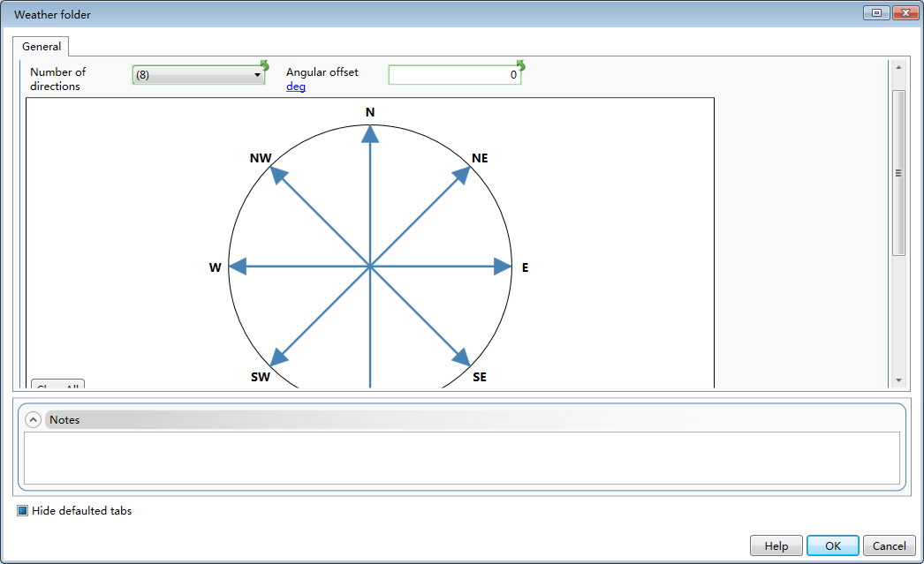The image size is (924, 564).
Task: Open the Number of directions dropdown
Action: pos(199,75)
